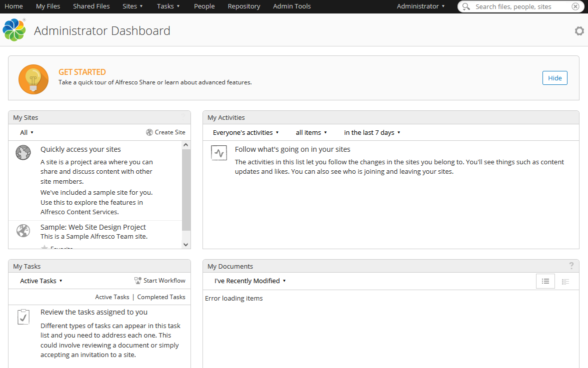This screenshot has width=588, height=368.
Task: Open the 'in the last 7 days' filter
Action: (372, 132)
